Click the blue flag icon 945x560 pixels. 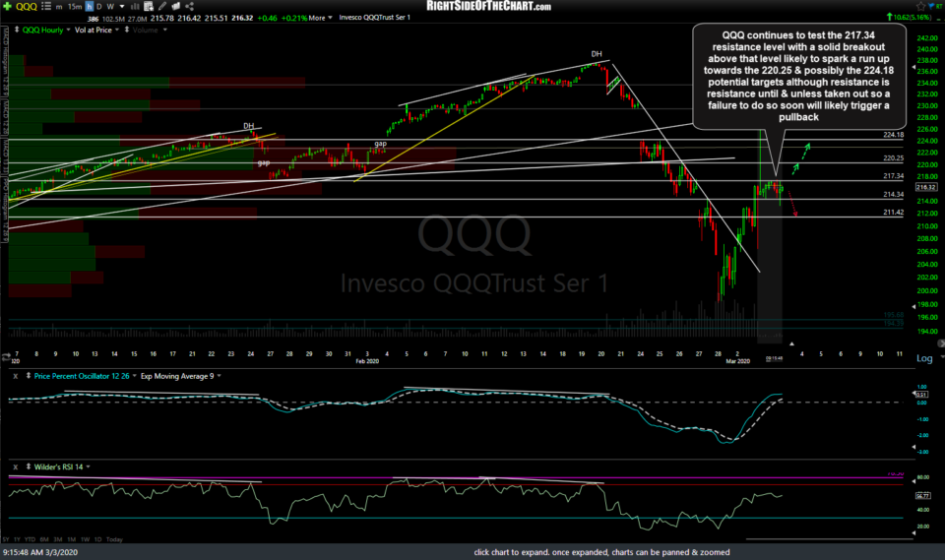coord(930,6)
